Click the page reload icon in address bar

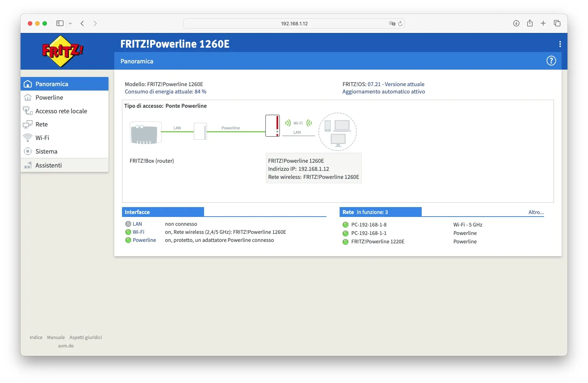[x=400, y=23]
